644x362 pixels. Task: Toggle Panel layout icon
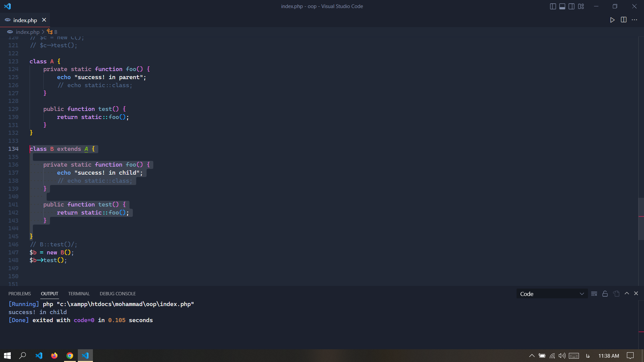tap(562, 6)
